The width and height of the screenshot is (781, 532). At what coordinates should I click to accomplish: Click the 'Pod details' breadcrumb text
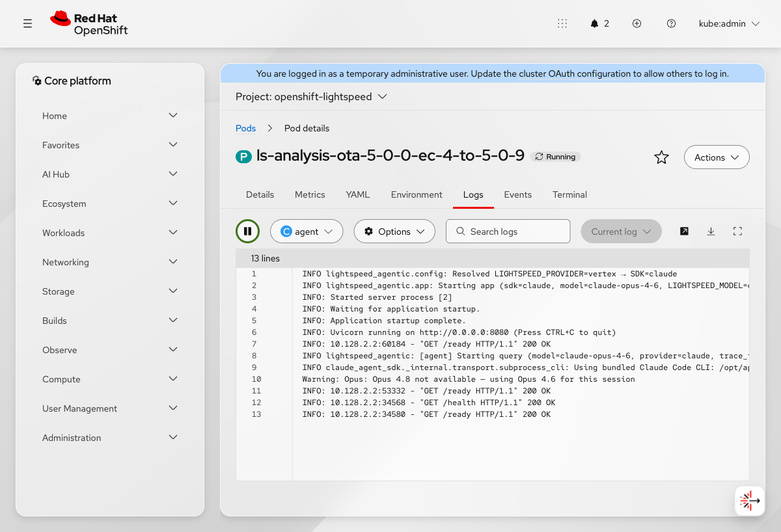[x=307, y=128]
